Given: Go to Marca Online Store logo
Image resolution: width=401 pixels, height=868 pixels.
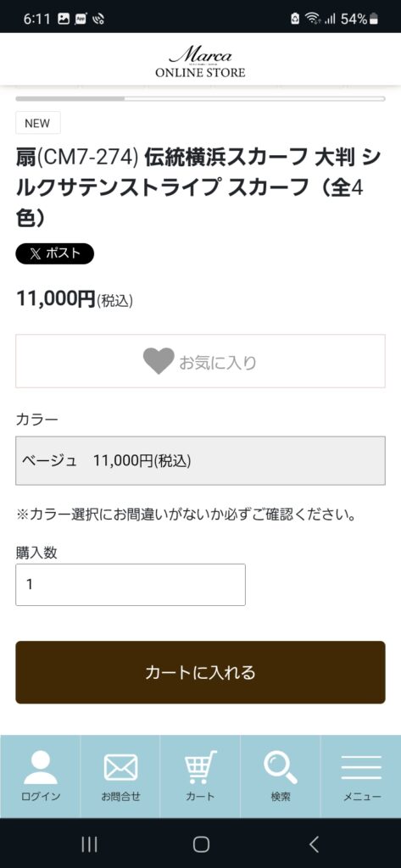Looking at the screenshot, I should [x=200, y=62].
